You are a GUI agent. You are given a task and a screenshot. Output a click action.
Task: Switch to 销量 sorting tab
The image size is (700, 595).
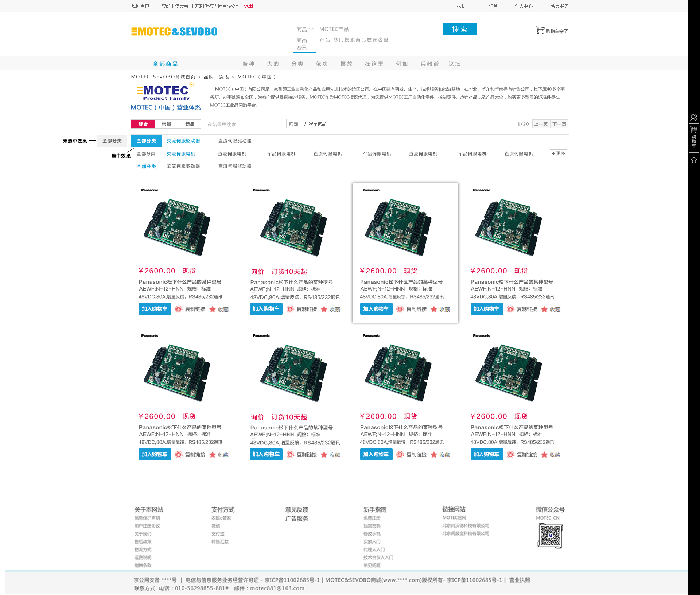point(167,124)
